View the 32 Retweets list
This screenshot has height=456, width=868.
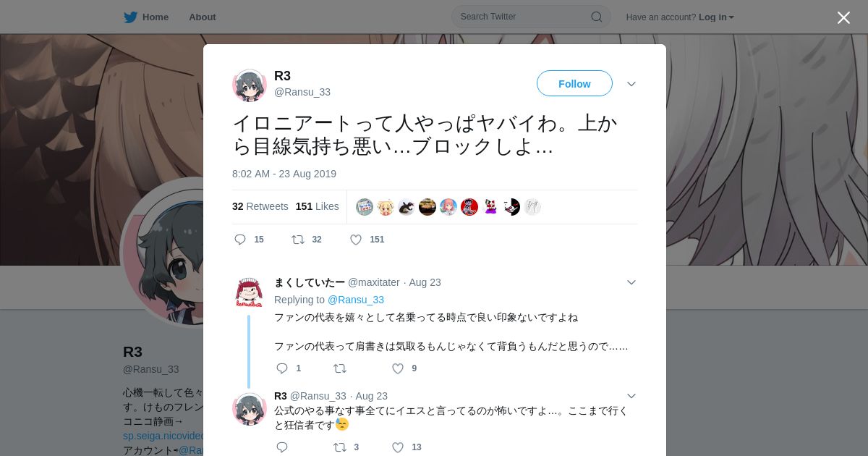[x=260, y=206]
